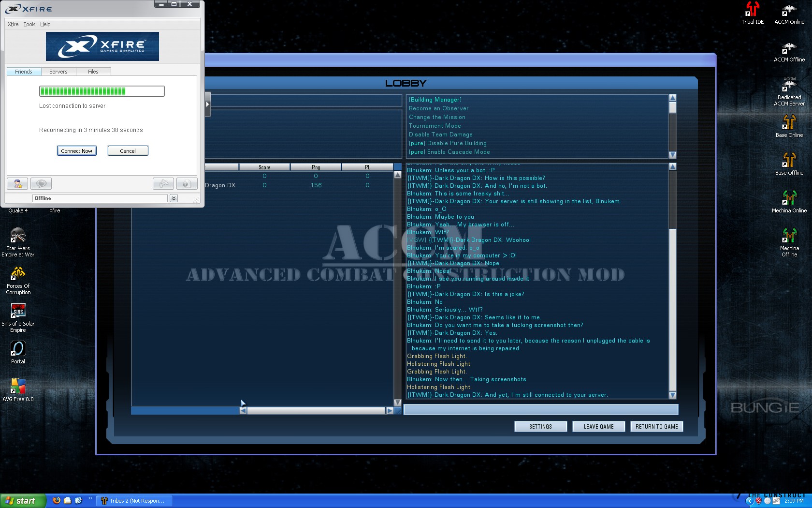Launch Sins of a Solar Empire shortcut

(x=18, y=318)
